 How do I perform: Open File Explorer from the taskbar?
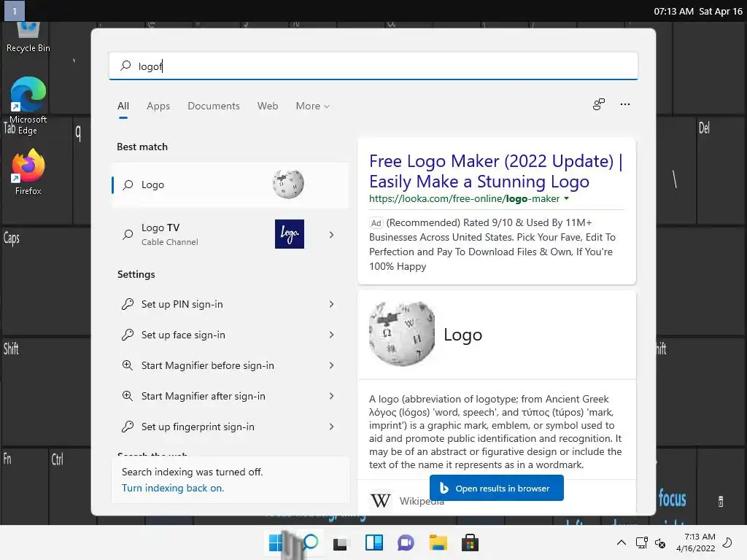438,543
